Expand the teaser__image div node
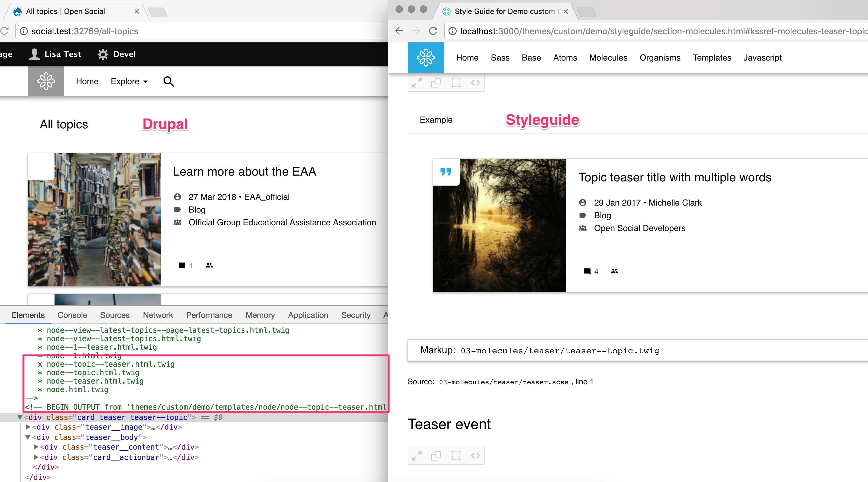 [x=28, y=427]
